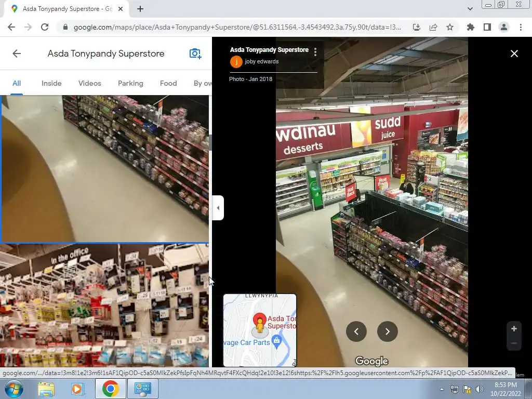The height and width of the screenshot is (399, 532).
Task: Open the tab search dropdown arrow
Action: [x=470, y=9]
